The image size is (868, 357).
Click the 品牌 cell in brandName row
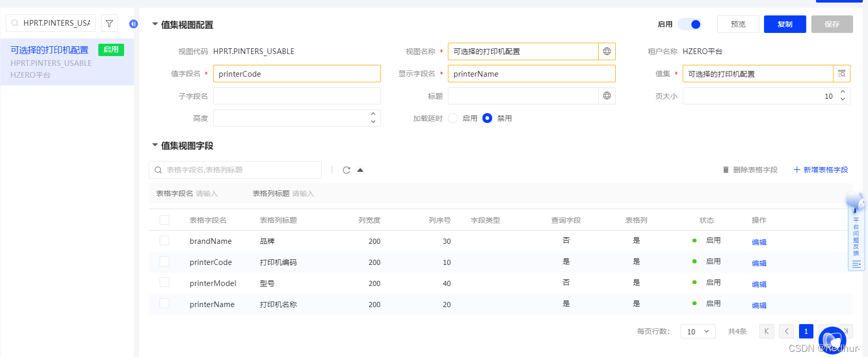pyautogui.click(x=267, y=241)
